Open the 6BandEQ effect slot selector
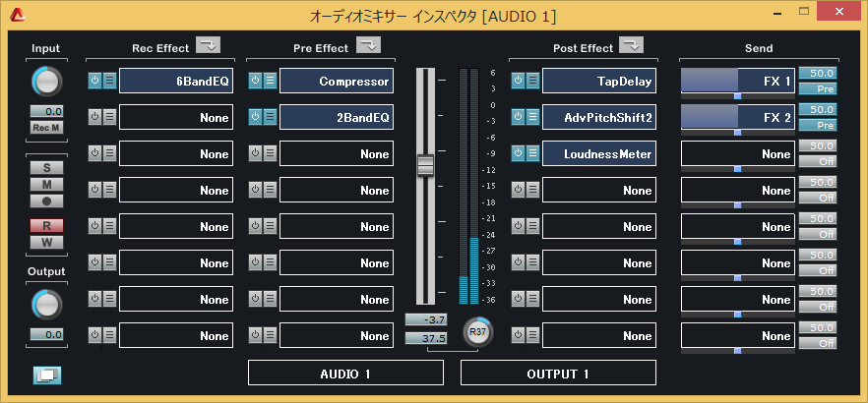The height and width of the screenshot is (403, 868). click(176, 81)
